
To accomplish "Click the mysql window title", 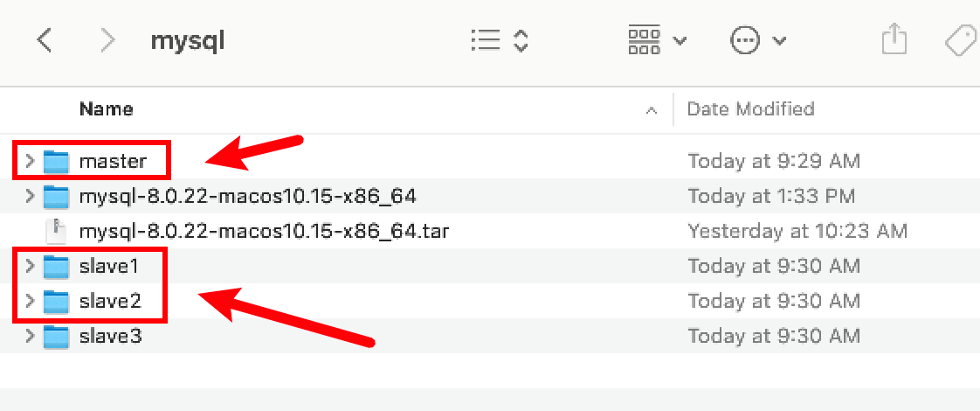I will pos(188,40).
